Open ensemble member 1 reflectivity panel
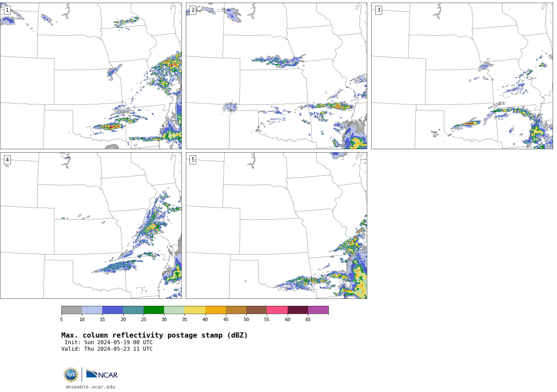The width and height of the screenshot is (557, 392). click(91, 76)
